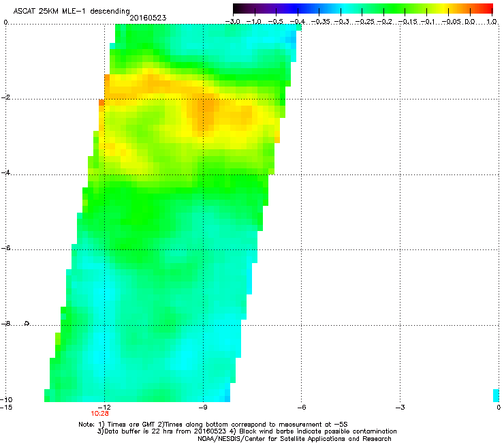Click the color bar label "-1.0"

(x=254, y=22)
